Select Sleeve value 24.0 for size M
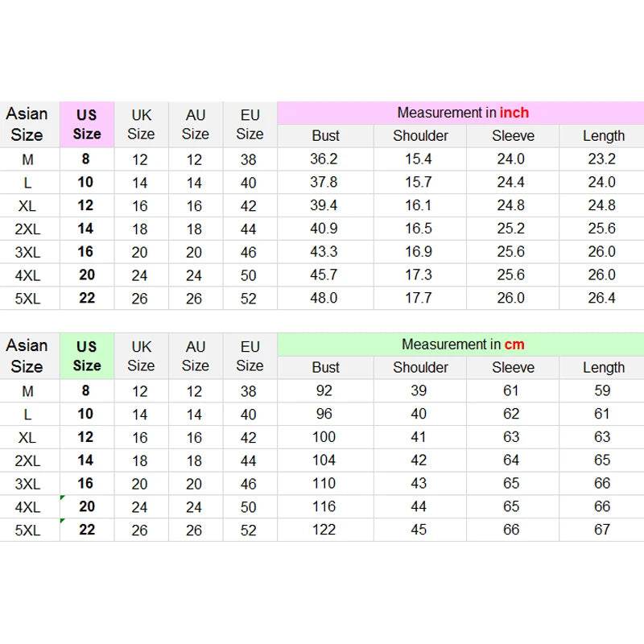Viewport: 644px width, 644px height. pos(513,159)
